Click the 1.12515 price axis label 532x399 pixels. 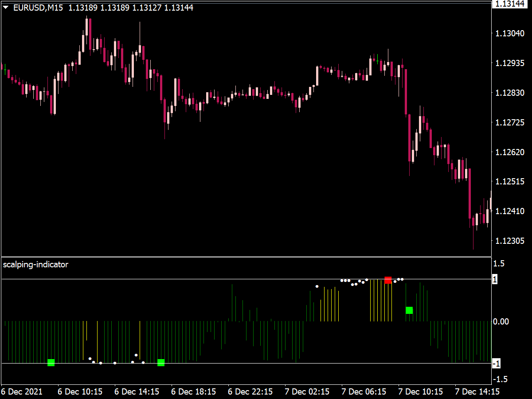coord(510,181)
